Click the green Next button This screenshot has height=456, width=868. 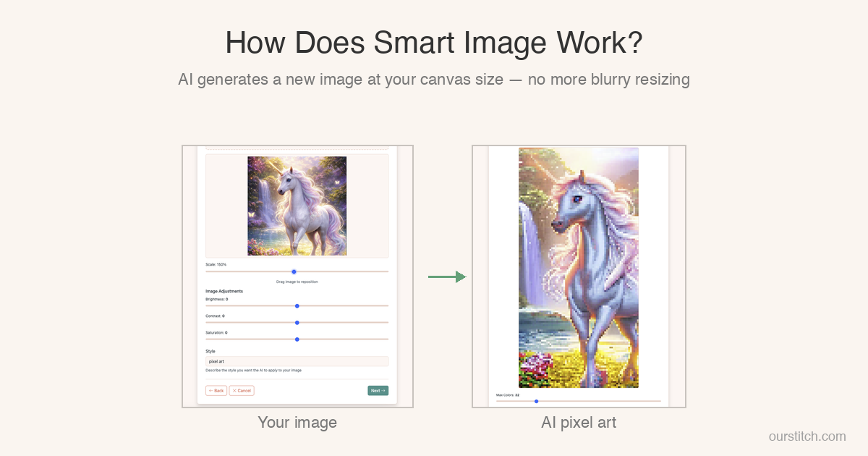378,391
